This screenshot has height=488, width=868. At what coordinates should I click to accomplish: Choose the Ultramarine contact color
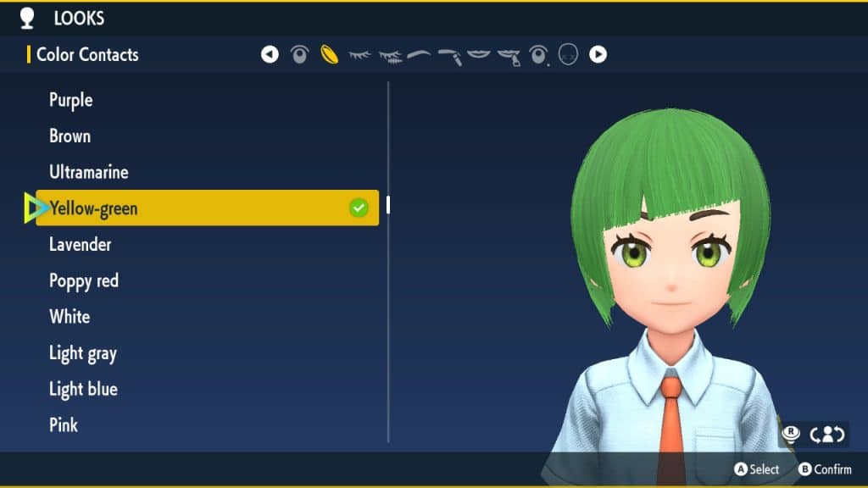[x=88, y=172]
